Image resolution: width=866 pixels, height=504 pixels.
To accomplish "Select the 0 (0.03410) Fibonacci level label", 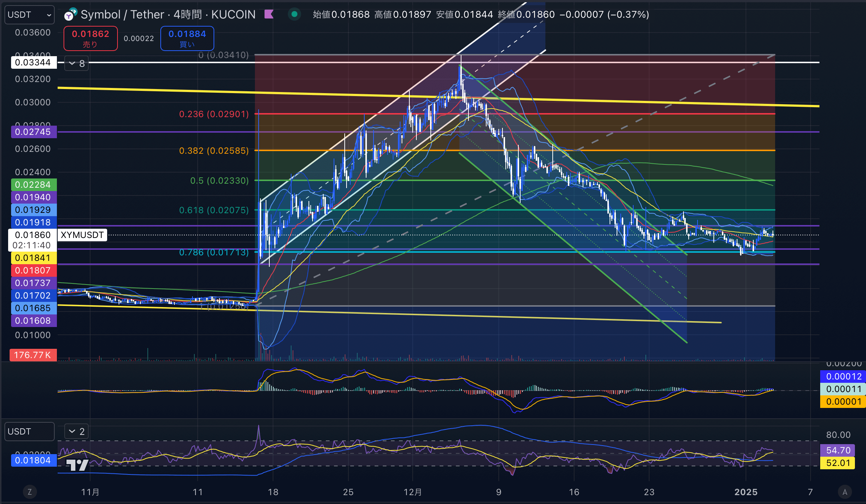I will [224, 55].
